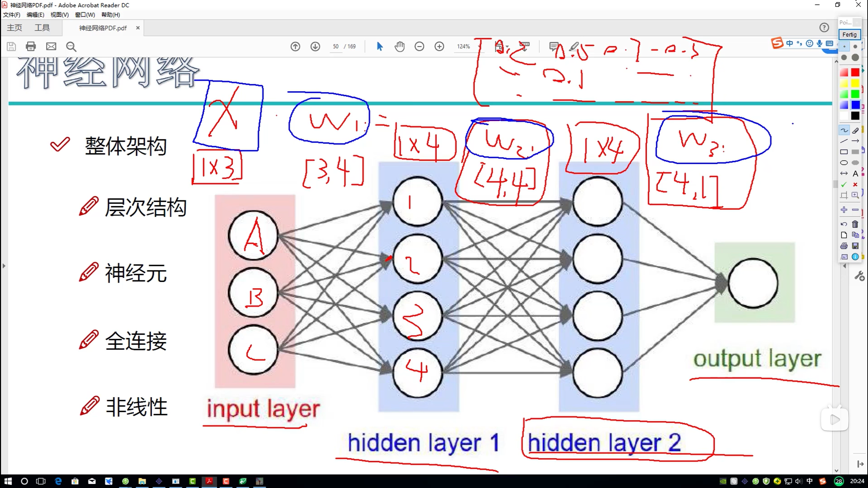Image resolution: width=868 pixels, height=488 pixels.
Task: Pick the translucent red color swatch
Action: (x=844, y=73)
